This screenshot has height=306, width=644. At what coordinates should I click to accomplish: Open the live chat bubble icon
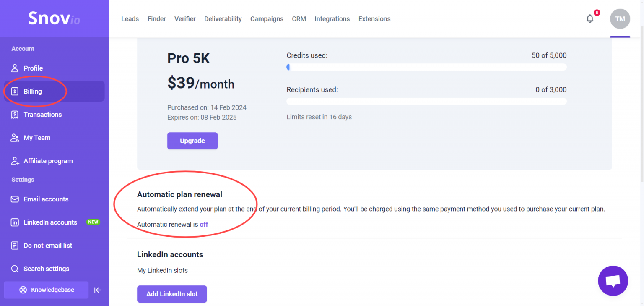point(613,281)
